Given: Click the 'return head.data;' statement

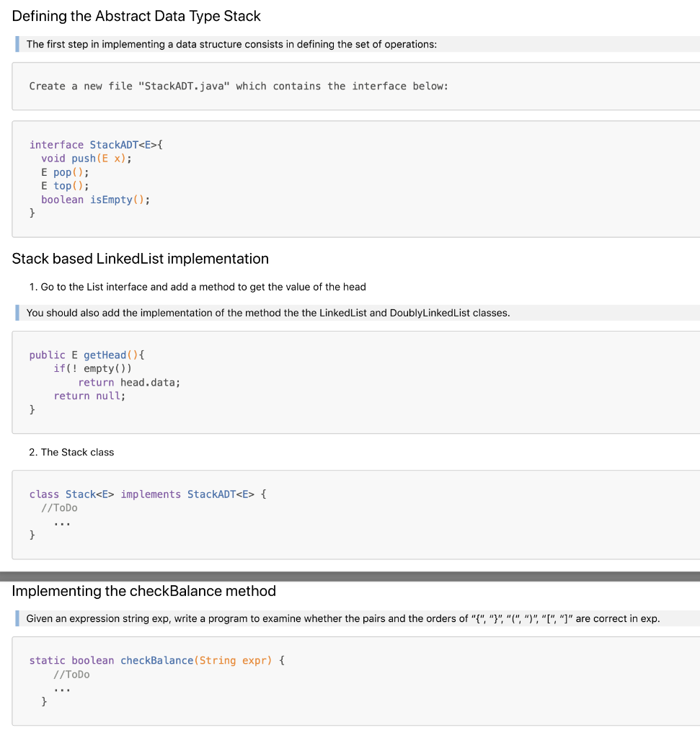Looking at the screenshot, I should click(129, 382).
